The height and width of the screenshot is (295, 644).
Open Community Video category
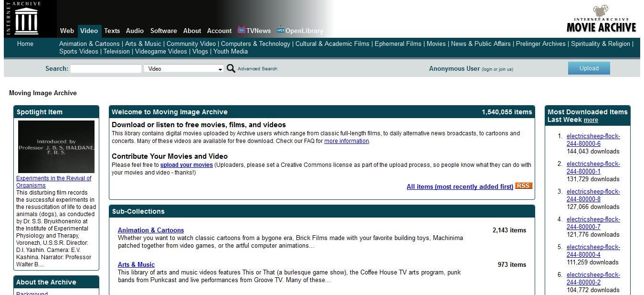click(x=191, y=44)
